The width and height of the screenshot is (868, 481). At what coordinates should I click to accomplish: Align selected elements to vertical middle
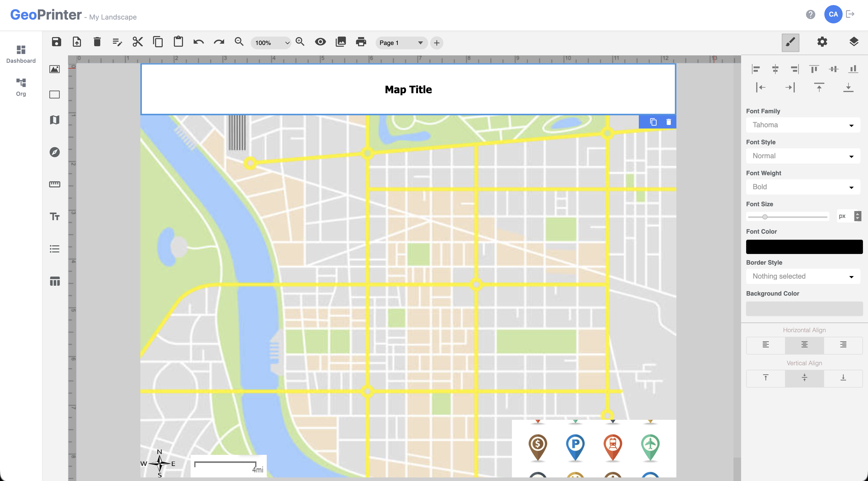coord(834,69)
